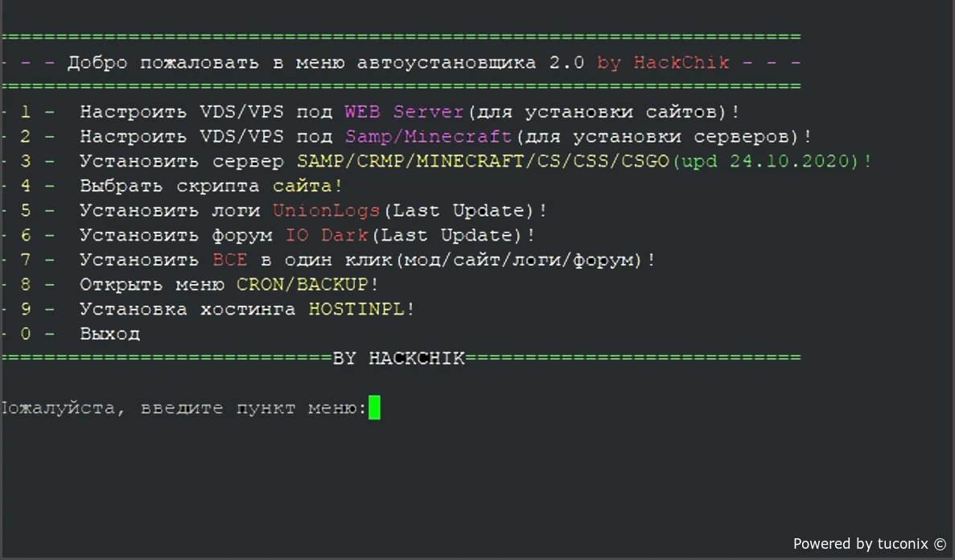Select the HOSTINPL hosting install line
The image size is (955, 560).
pyautogui.click(x=208, y=310)
